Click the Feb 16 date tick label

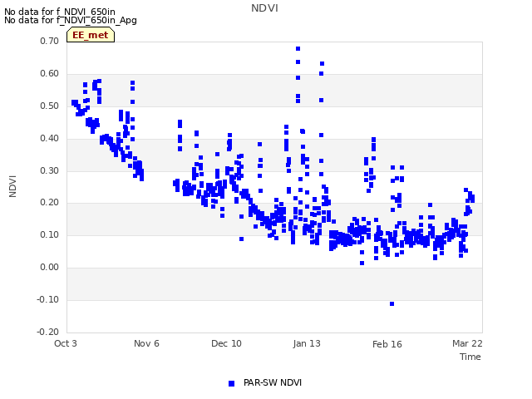[387, 344]
